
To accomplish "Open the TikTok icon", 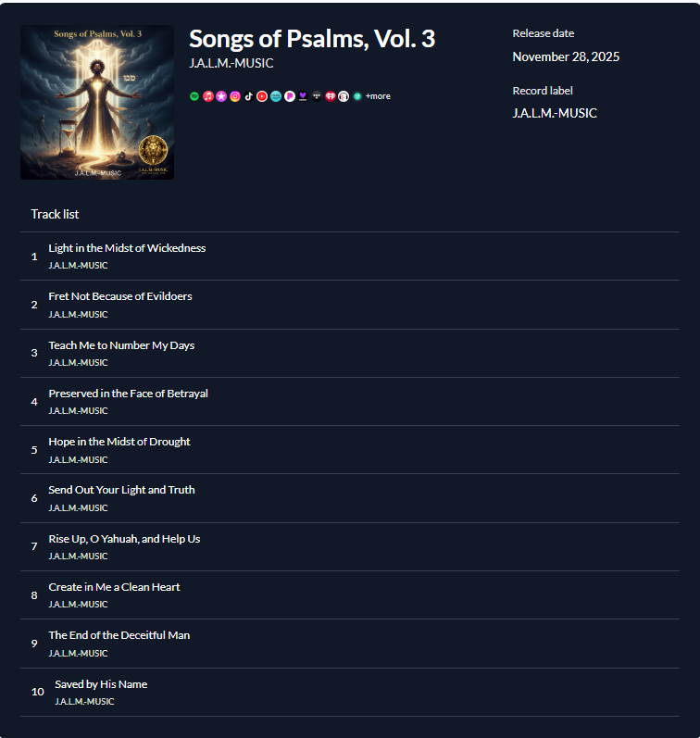I will pos(248,96).
